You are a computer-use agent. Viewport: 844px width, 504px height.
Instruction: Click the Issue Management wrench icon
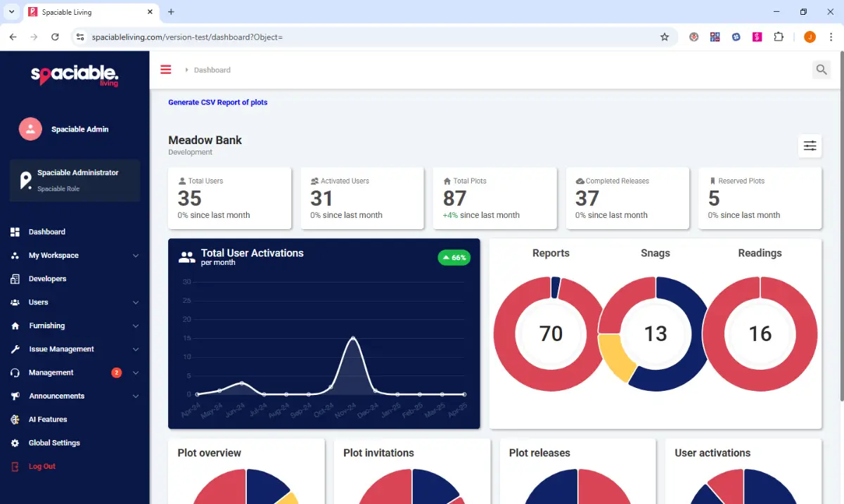coord(15,349)
